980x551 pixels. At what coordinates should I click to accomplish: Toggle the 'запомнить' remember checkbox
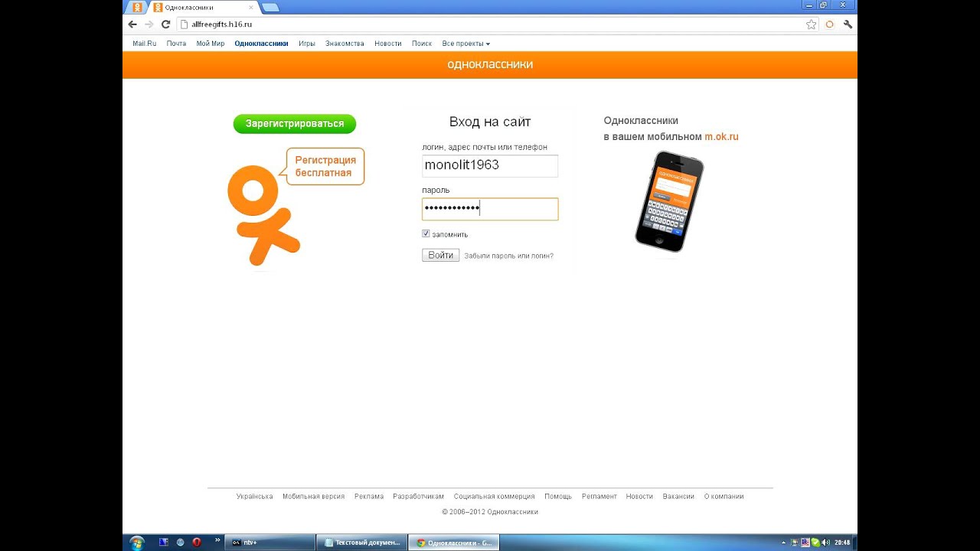pos(426,233)
